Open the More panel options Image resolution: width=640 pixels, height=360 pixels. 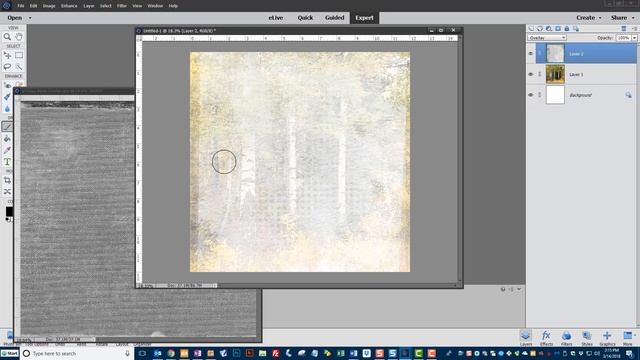(x=628, y=338)
